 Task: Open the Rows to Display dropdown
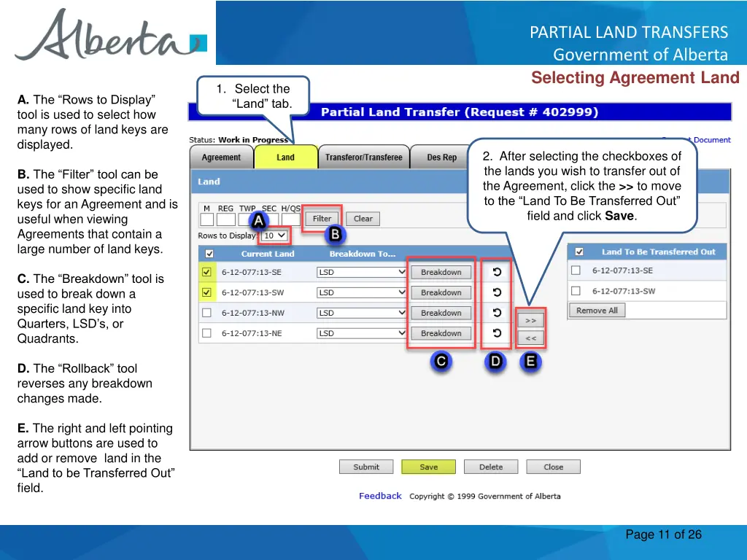click(275, 236)
